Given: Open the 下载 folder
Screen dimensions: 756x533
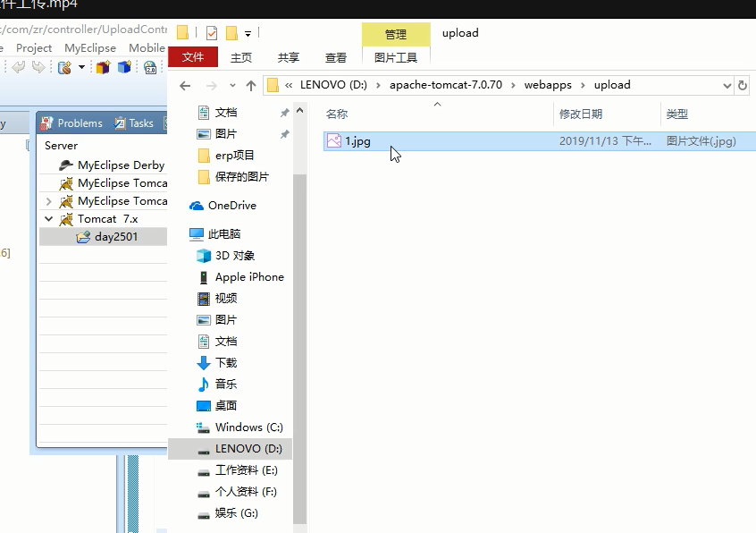Looking at the screenshot, I should [226, 363].
